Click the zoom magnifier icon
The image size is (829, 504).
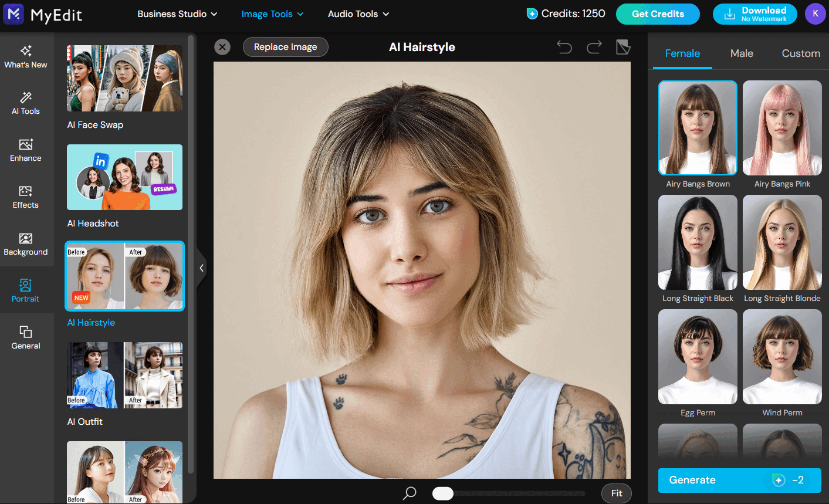coord(409,493)
